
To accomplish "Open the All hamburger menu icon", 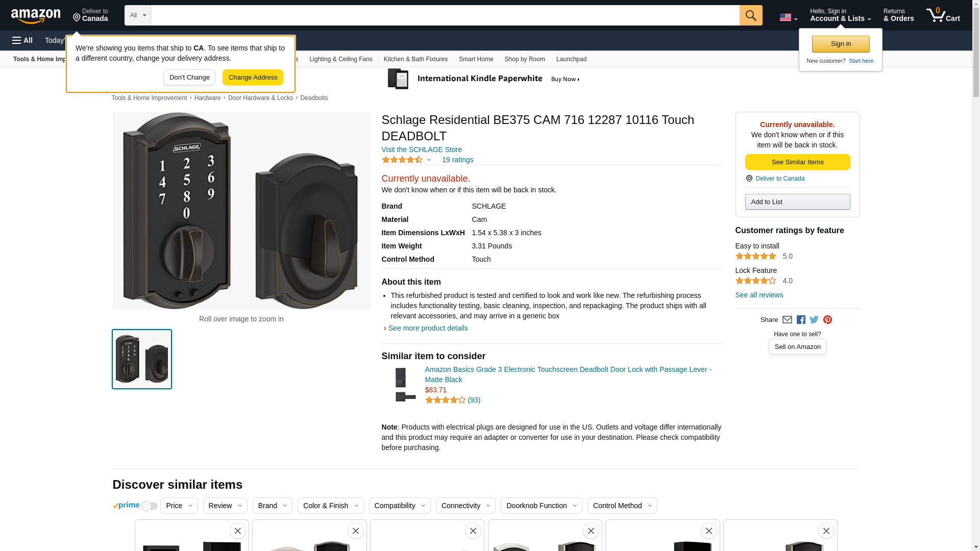I will pos(22,40).
